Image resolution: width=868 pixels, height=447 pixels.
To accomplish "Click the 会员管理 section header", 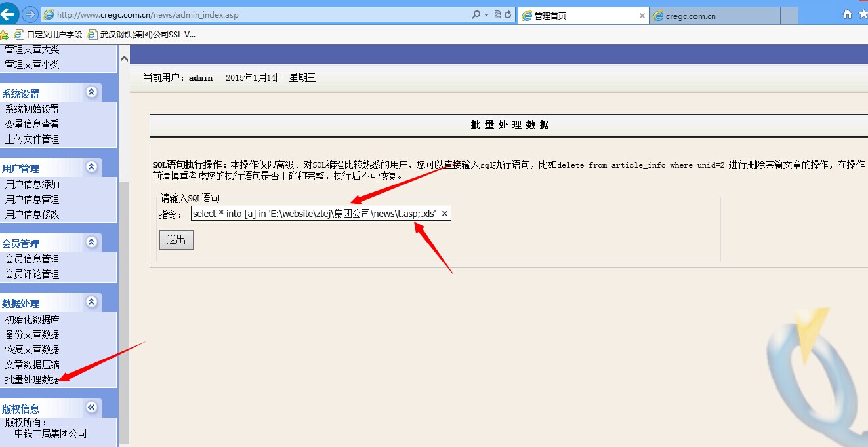I will pyautogui.click(x=21, y=244).
